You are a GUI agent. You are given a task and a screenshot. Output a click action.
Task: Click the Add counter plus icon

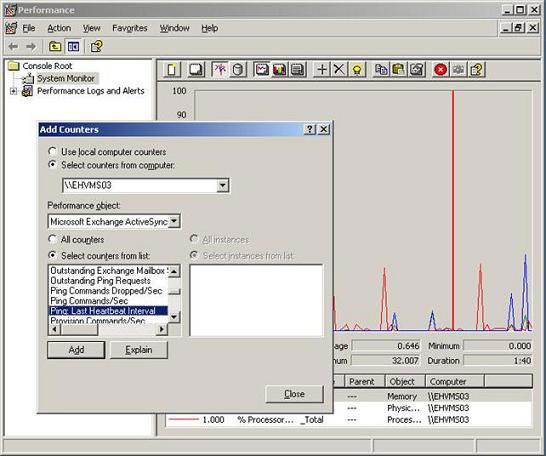(322, 70)
